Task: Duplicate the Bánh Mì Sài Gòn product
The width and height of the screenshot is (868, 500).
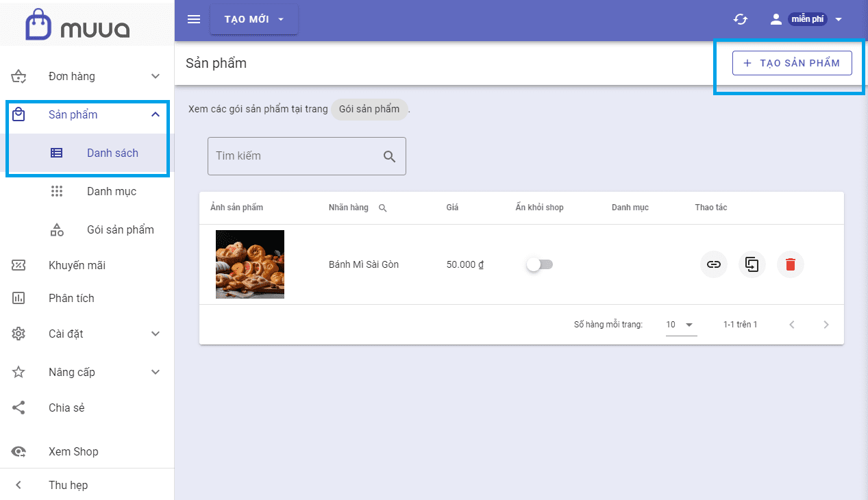Action: click(x=752, y=264)
